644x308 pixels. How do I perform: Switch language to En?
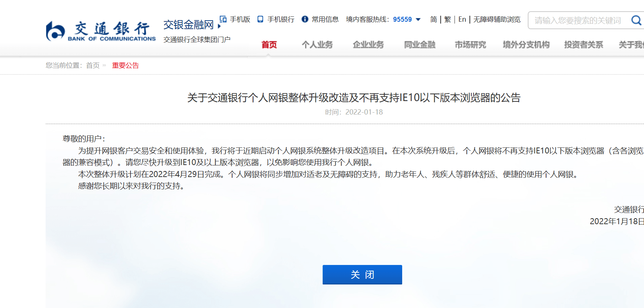tap(462, 19)
